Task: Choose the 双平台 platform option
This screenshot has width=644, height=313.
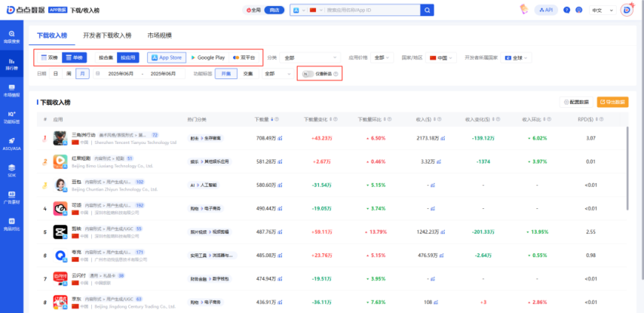Action: coord(244,57)
